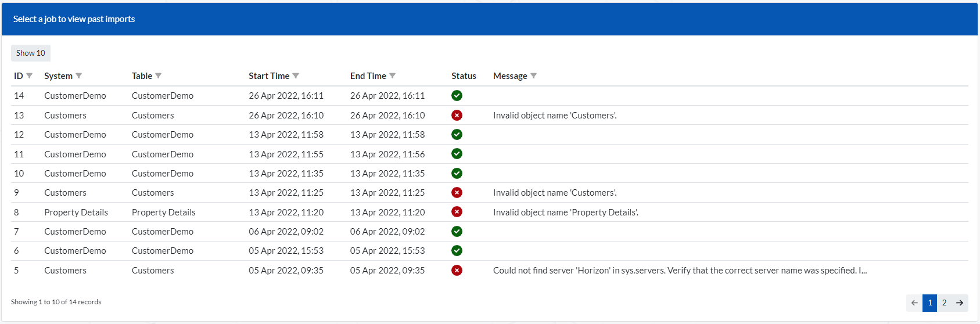980x324 pixels.
Task: Click the failed status icon for job 5
Action: click(457, 271)
